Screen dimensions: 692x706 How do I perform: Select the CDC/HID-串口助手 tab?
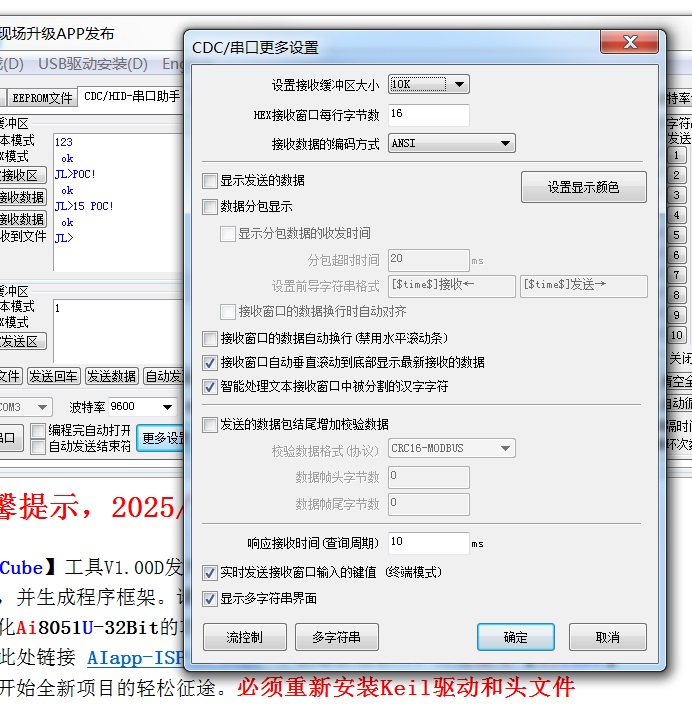click(131, 96)
